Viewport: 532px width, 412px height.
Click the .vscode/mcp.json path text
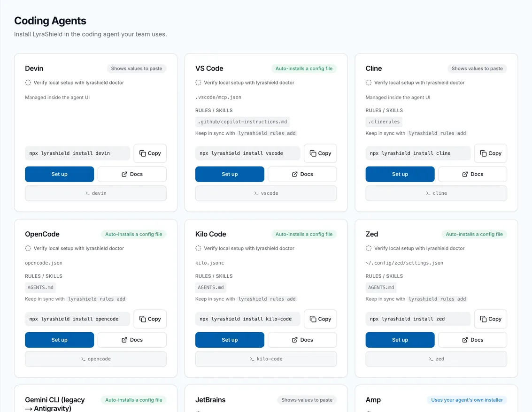tap(218, 97)
